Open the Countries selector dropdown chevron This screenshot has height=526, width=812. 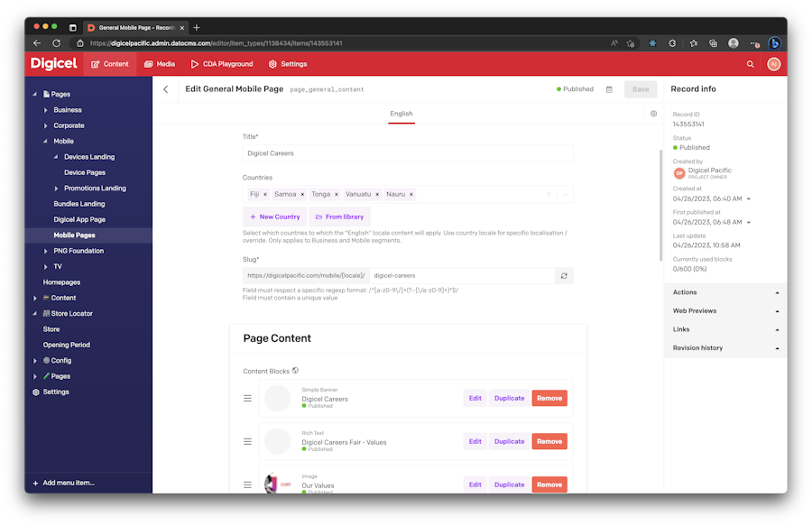coord(565,194)
